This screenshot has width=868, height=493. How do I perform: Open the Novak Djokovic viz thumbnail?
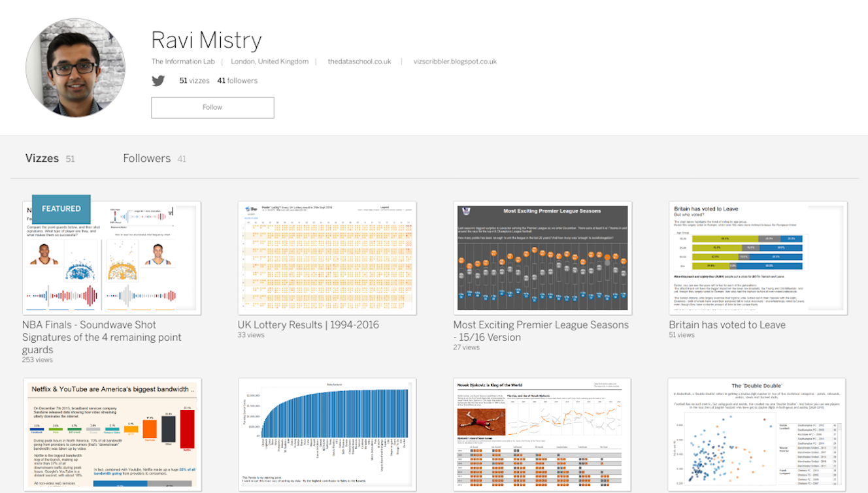click(x=542, y=434)
